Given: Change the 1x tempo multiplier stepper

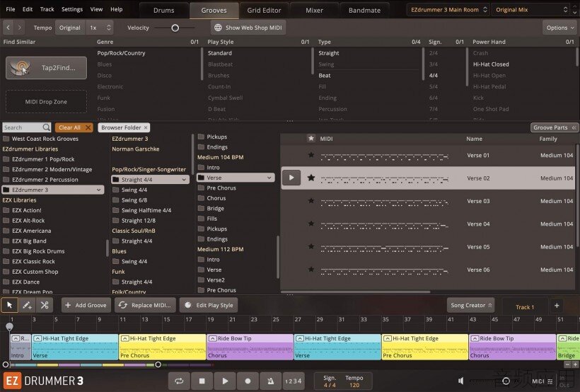Looking at the screenshot, I should (100, 28).
